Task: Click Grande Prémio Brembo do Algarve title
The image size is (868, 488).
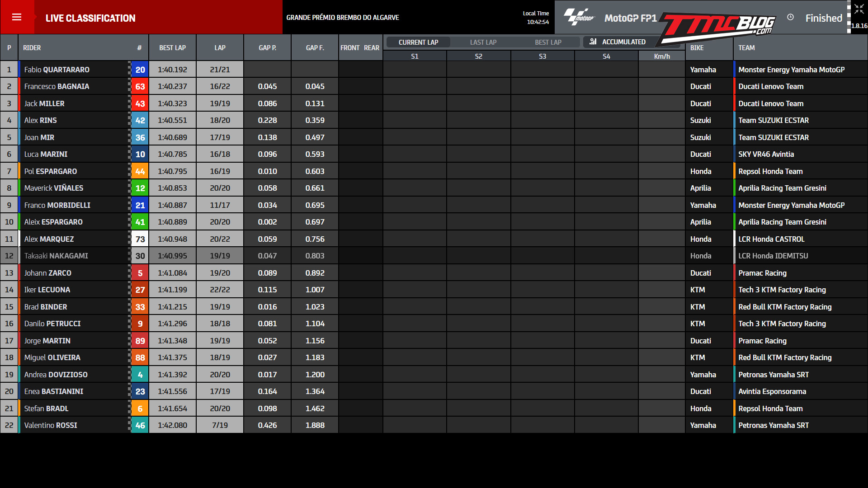Action: (x=343, y=17)
